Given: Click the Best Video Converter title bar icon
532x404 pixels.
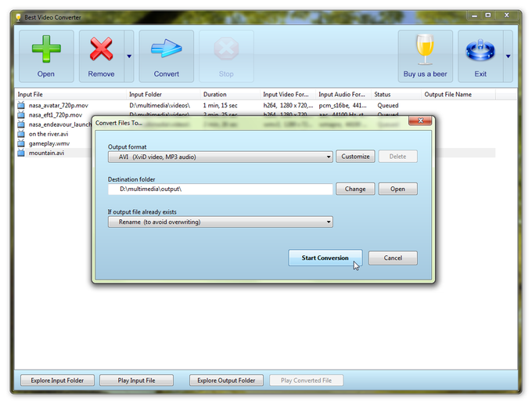Looking at the screenshot, I should coord(18,17).
